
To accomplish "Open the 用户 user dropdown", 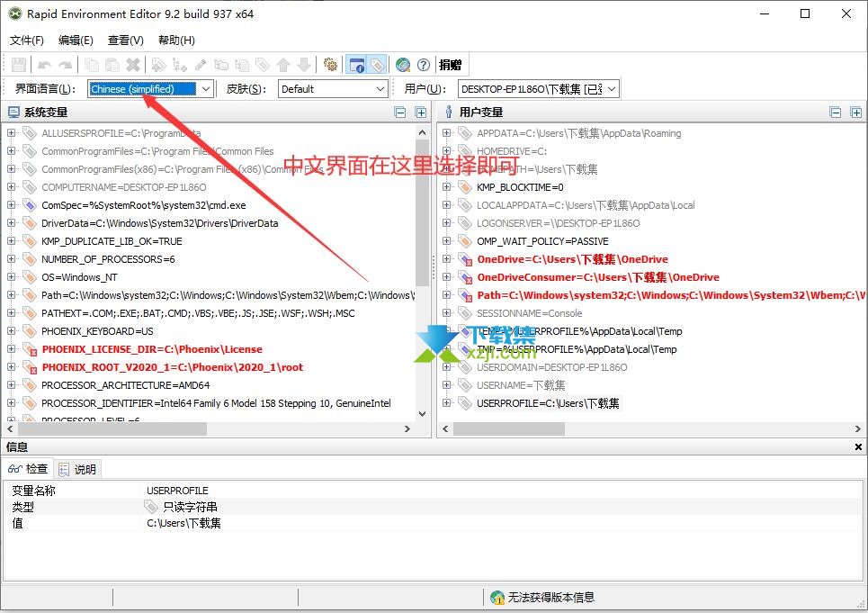I will [612, 88].
